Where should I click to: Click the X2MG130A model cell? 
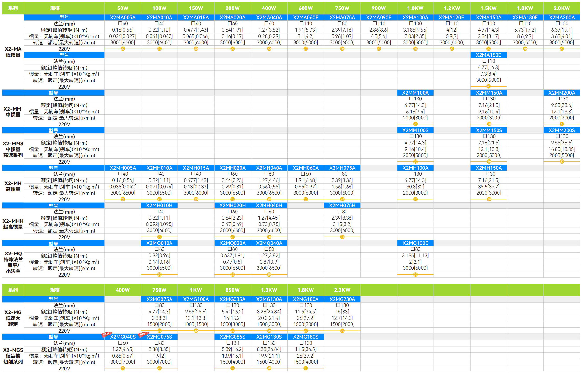coord(269,299)
